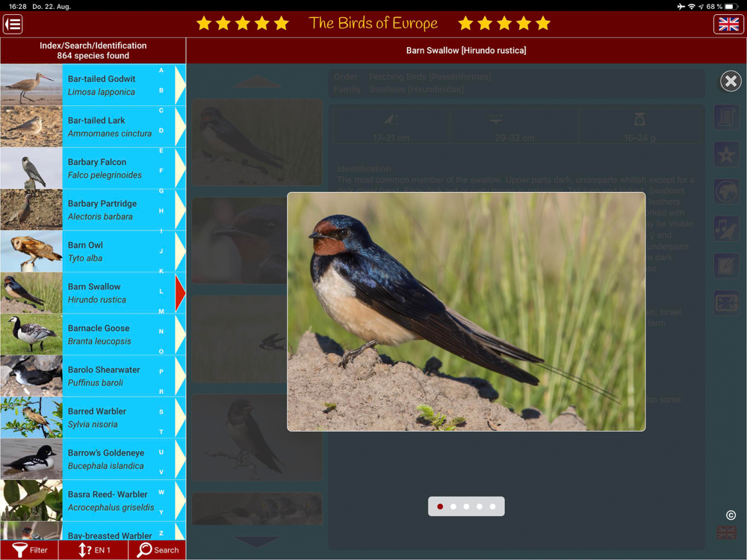Toggle the EN 1 sort order button
The image size is (747, 560).
(x=93, y=550)
